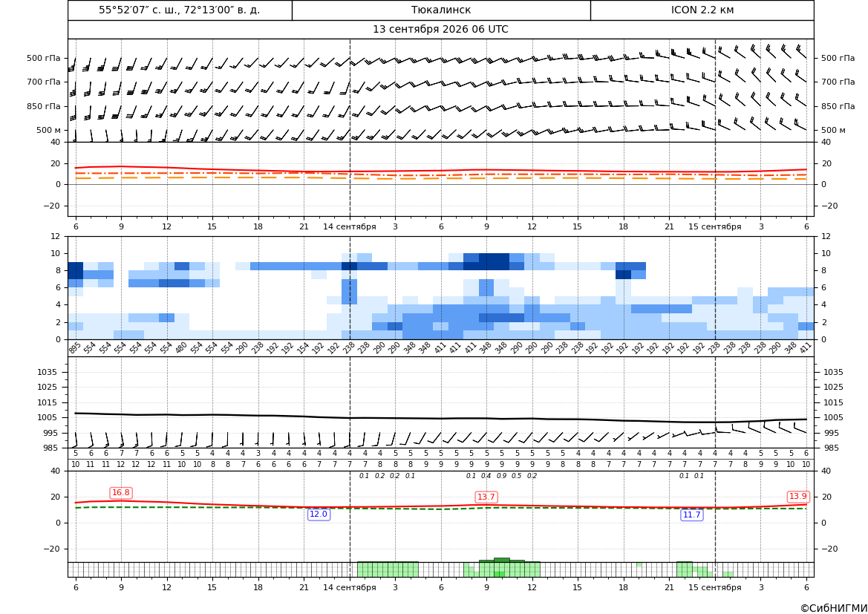The width and height of the screenshot is (868, 614).
Task: Click the 15 сентября date marker on bottom axis
Action: pos(714,587)
